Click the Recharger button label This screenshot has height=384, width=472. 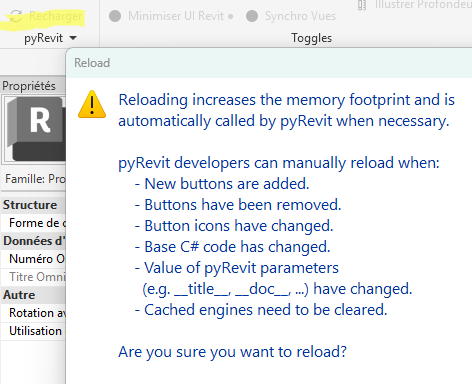(x=55, y=16)
